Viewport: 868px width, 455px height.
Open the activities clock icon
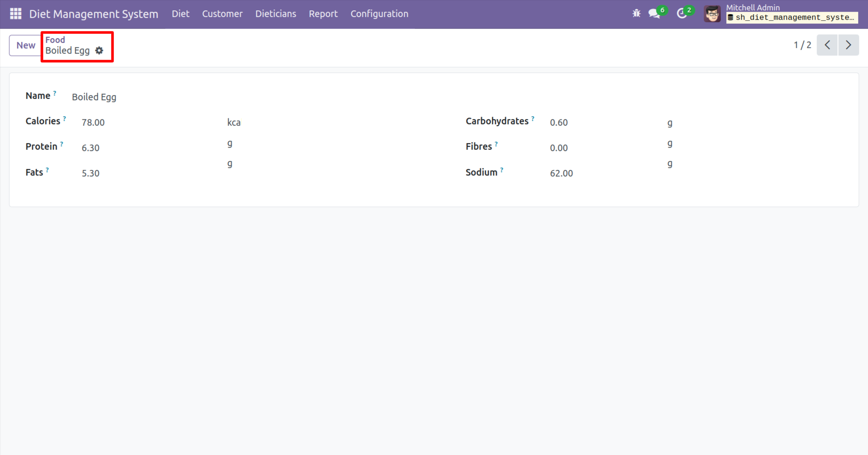(682, 14)
